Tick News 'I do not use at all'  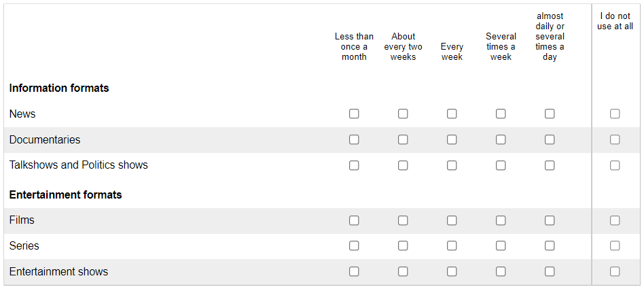(614, 114)
